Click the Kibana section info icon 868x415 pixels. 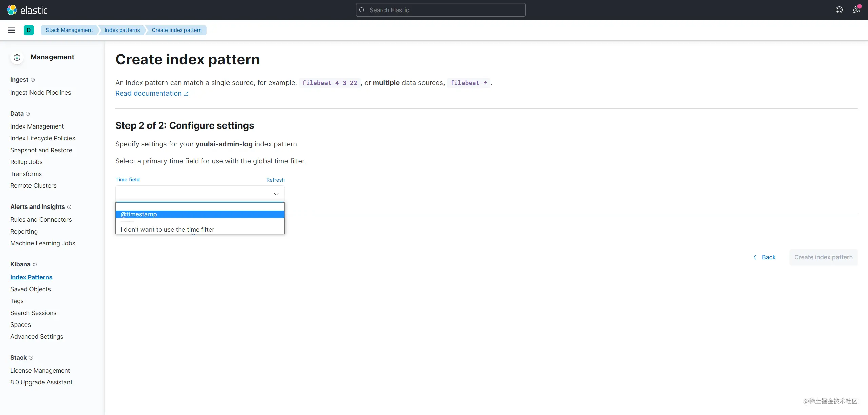point(35,265)
